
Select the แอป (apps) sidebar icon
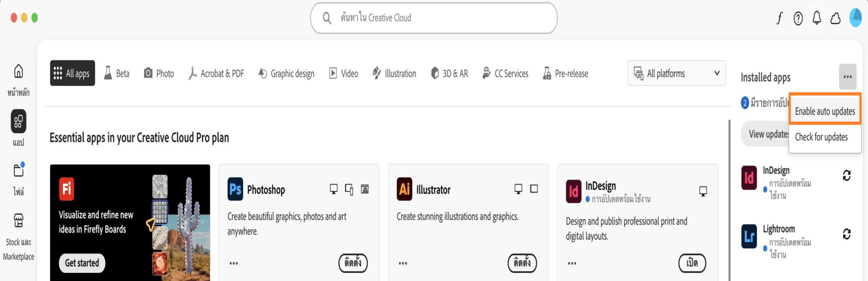[x=18, y=121]
